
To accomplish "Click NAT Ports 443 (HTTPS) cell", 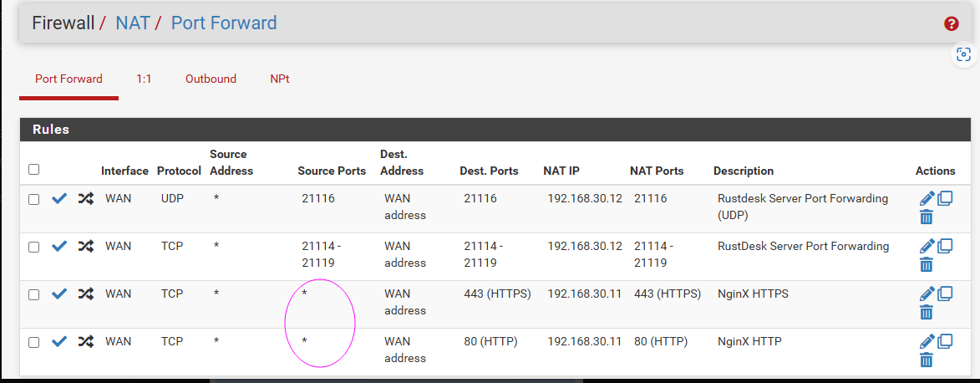I will (668, 294).
